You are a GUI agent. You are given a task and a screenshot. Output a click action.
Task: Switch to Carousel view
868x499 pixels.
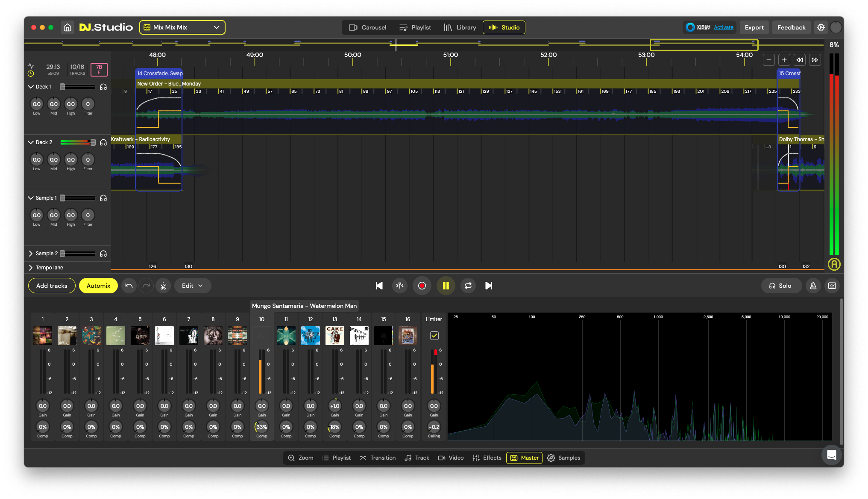367,27
